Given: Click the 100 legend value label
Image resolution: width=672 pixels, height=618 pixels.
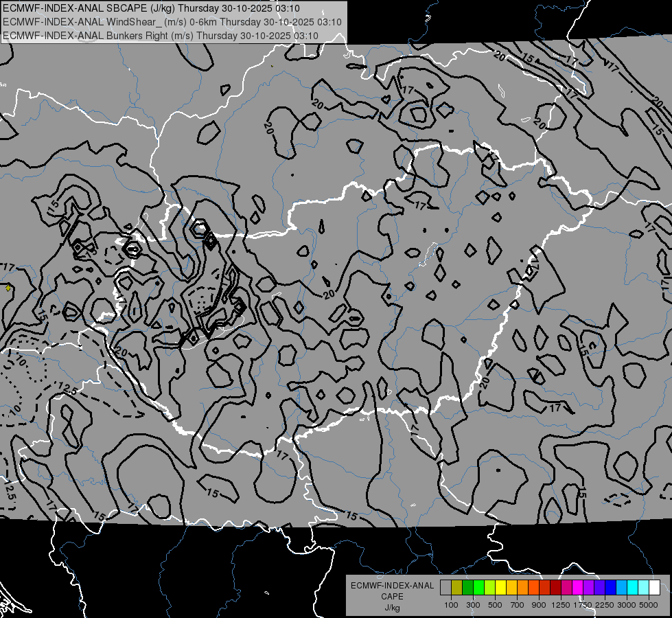Looking at the screenshot, I should [451, 605].
